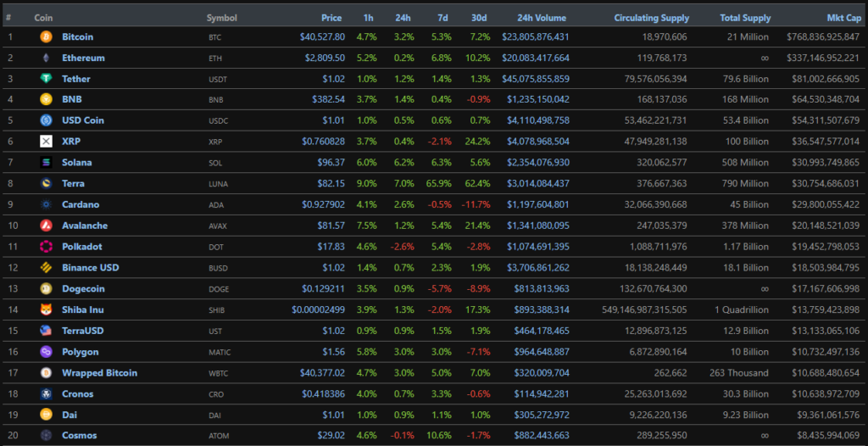Sort by 7d change column header
This screenshot has width=868, height=446.
tap(444, 18)
